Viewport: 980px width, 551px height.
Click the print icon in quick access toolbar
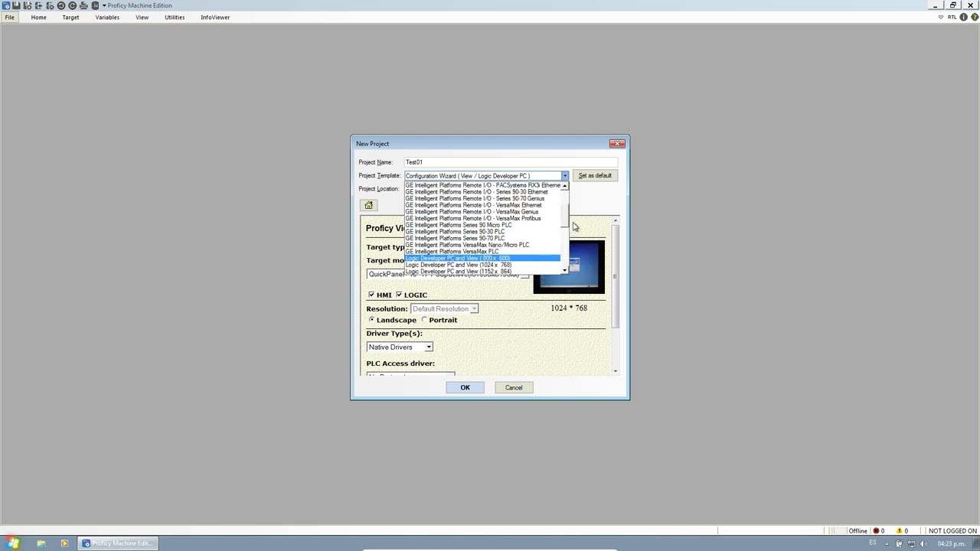click(x=83, y=5)
